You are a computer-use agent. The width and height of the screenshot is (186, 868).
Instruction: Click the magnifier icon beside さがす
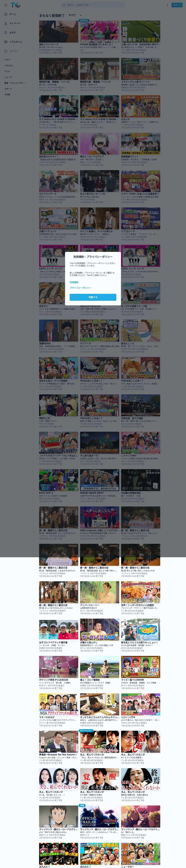6,33
